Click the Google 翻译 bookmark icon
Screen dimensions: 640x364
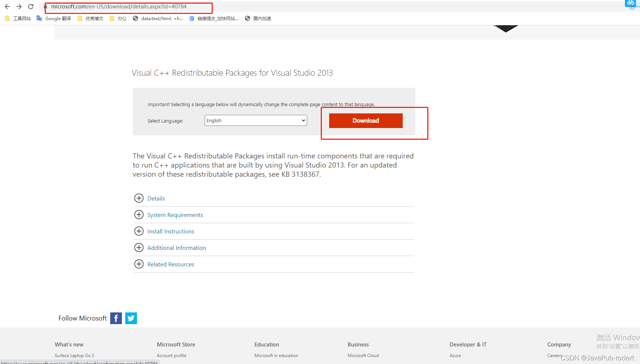(39, 18)
